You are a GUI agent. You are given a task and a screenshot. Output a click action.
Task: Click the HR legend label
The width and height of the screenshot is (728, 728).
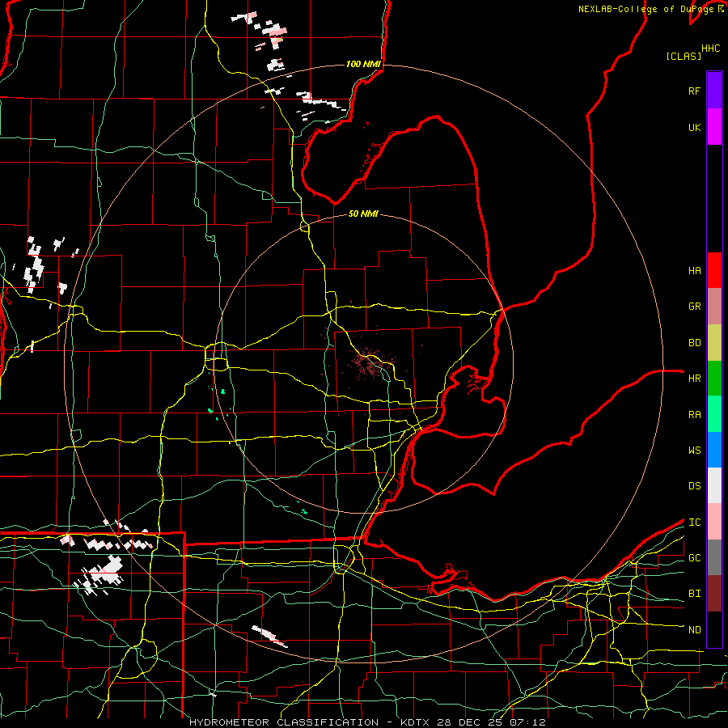[x=694, y=379]
